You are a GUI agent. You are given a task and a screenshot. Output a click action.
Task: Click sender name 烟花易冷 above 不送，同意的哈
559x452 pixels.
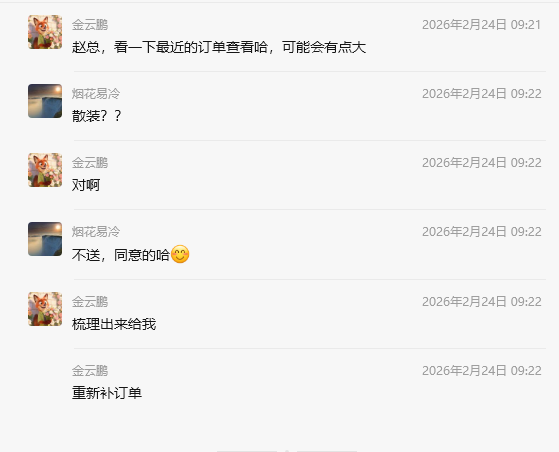click(96, 232)
